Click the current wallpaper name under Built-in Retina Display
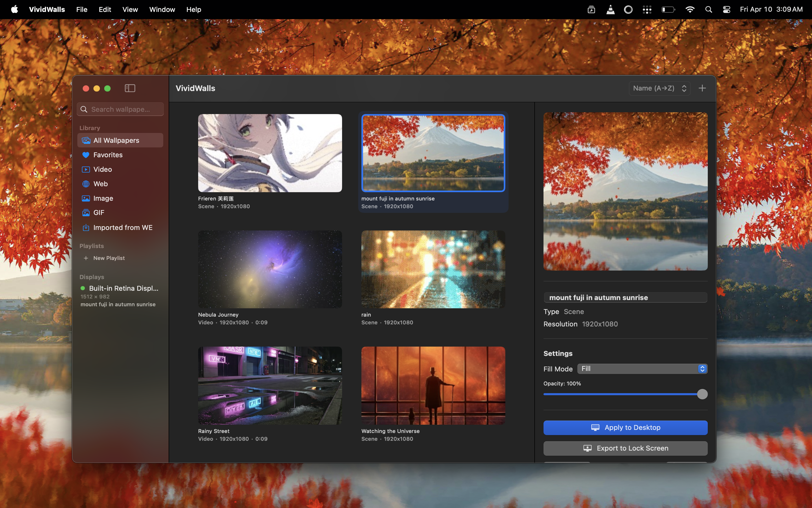Screen dimensions: 812x508 (x=118, y=305)
